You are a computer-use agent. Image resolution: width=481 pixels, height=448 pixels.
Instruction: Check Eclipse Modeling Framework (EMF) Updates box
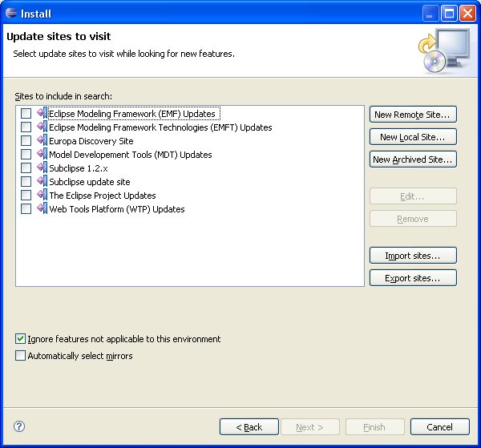pos(26,114)
